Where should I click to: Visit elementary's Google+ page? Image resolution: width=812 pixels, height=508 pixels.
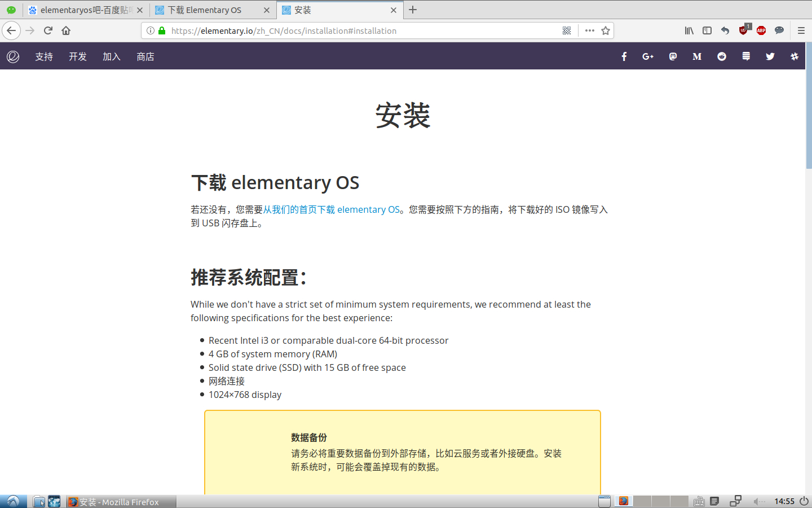(648, 56)
